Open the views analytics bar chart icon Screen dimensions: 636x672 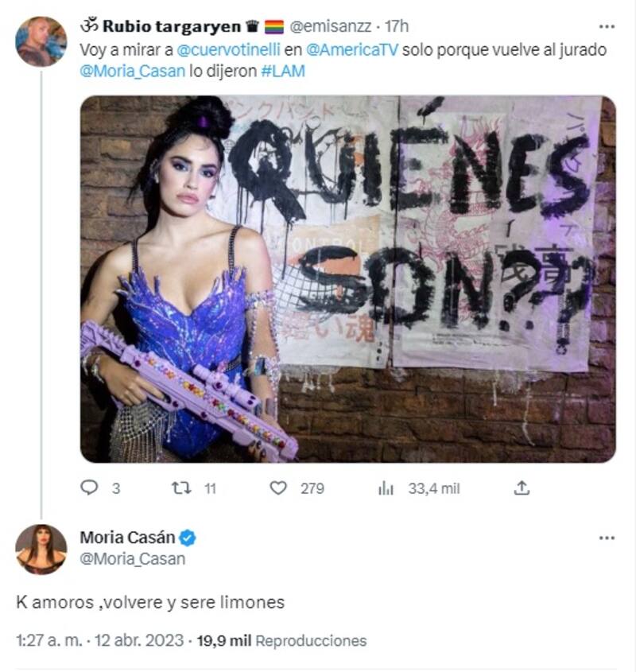click(x=386, y=487)
